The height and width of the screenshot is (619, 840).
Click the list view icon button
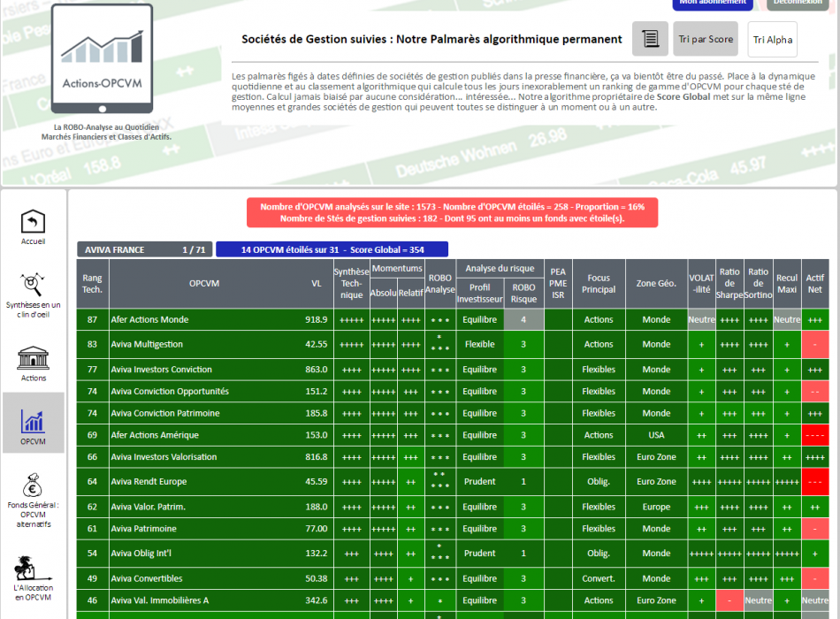pyautogui.click(x=650, y=39)
